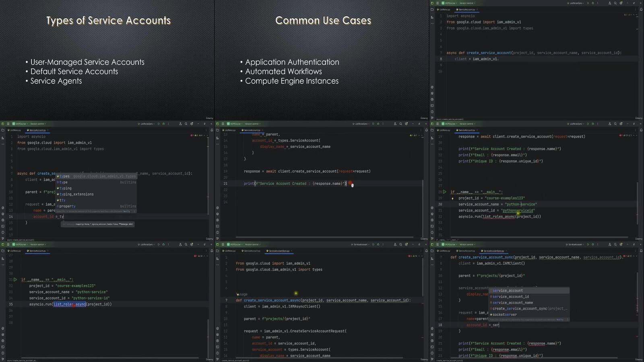The width and height of the screenshot is (644, 362).
Task: Open notifications bell in window showing "client = iam_admin_v1."
Action: point(641,9)
